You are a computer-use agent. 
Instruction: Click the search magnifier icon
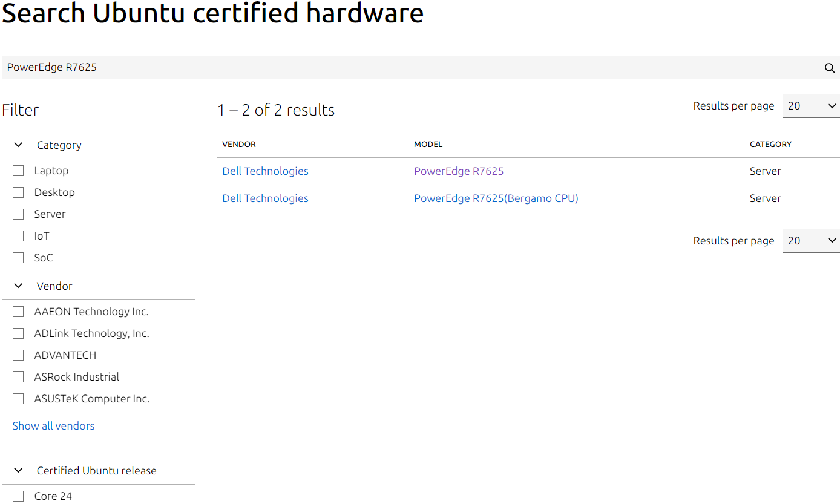click(829, 68)
